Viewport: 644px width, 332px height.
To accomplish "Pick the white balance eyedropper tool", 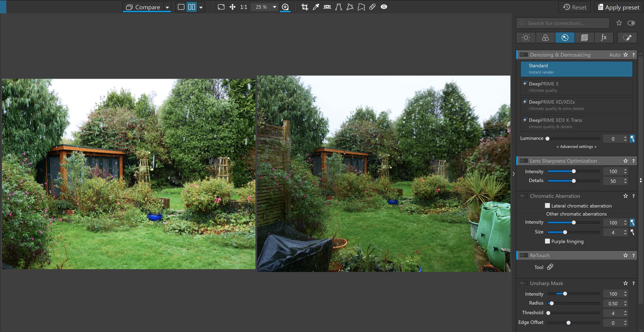I will coord(316,7).
